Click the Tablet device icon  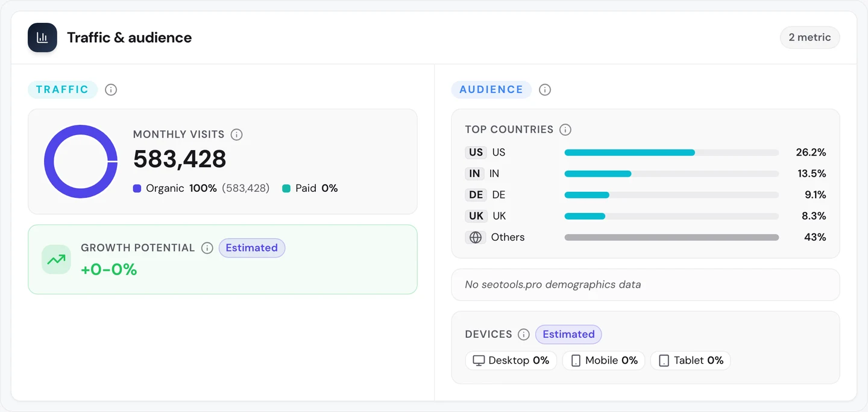(664, 361)
